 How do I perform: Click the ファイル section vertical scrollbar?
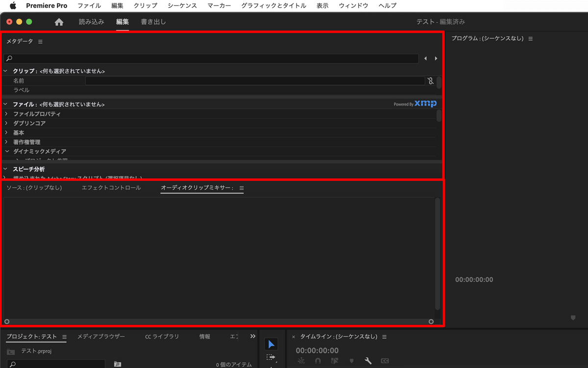click(x=439, y=116)
